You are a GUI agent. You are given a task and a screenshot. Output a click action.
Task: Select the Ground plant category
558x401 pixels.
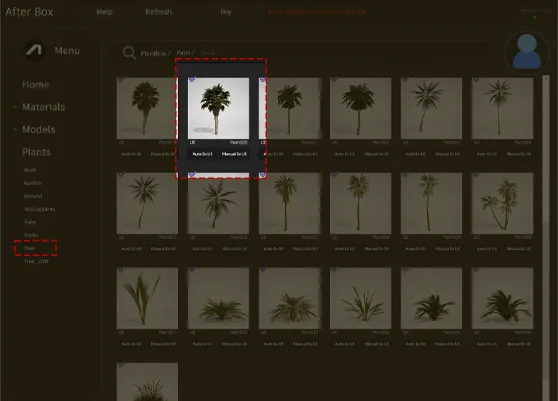(33, 196)
